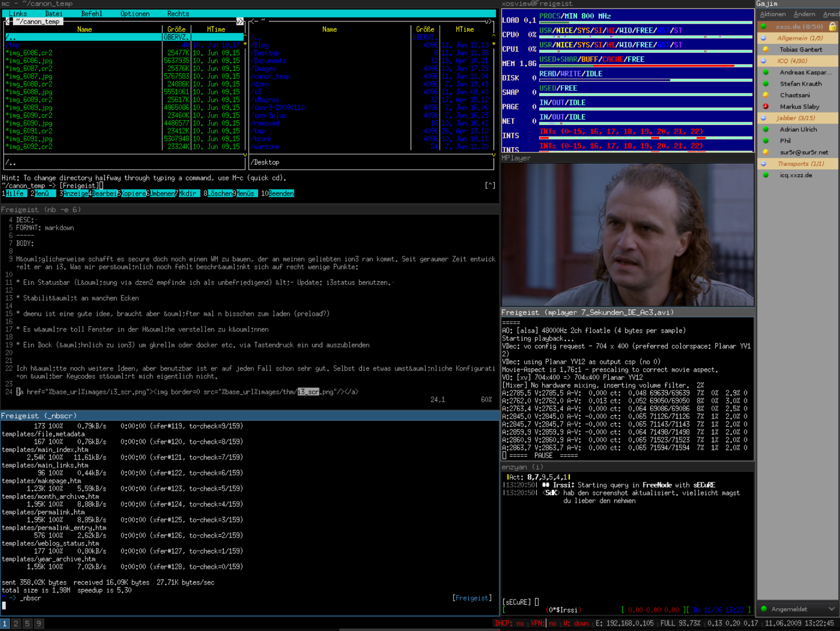The height and width of the screenshot is (631, 840).
Task: Click Stefan Krauth's green status icon
Action: tap(766, 83)
